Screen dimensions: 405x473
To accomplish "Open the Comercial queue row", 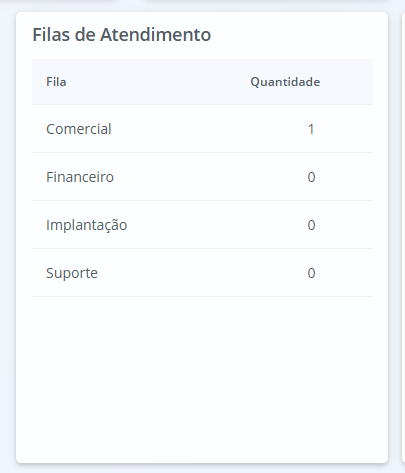I will pos(202,129).
